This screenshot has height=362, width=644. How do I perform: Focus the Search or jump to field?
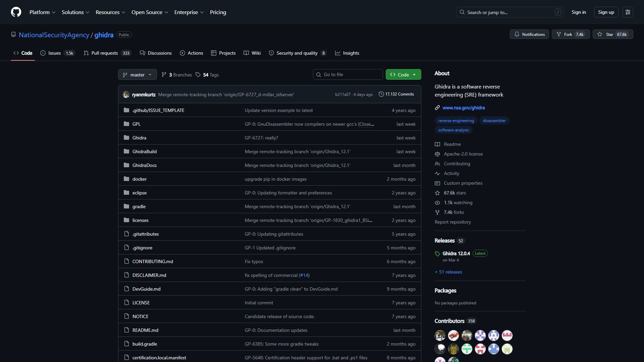point(510,12)
